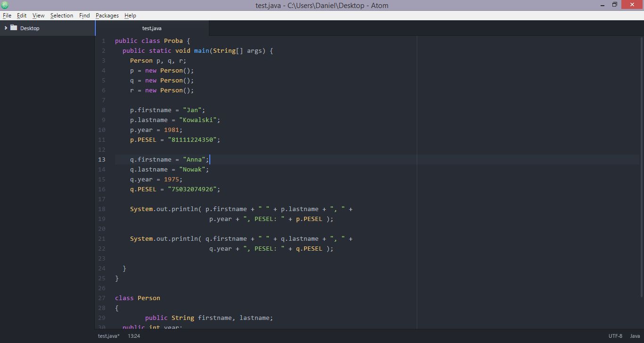This screenshot has width=644, height=343.
Task: Click the value 1975 on line 15
Action: (172, 180)
